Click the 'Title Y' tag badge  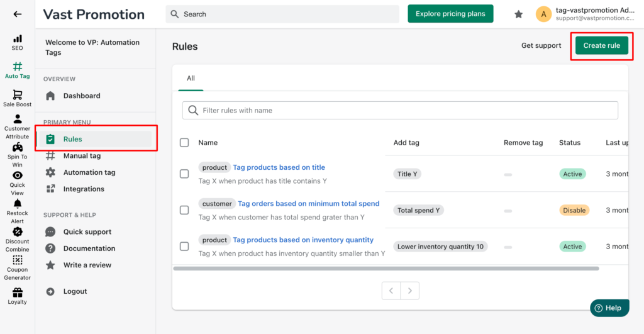(x=407, y=174)
